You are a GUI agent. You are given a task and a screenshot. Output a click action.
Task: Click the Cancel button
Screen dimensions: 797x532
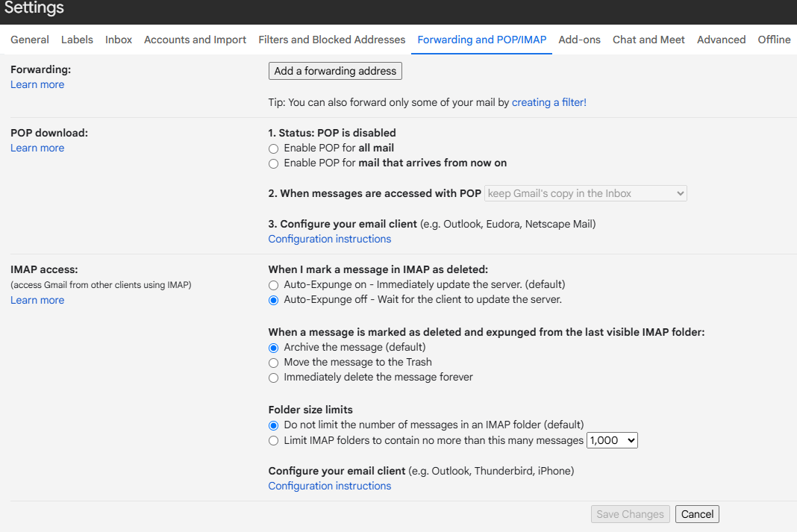(x=697, y=514)
